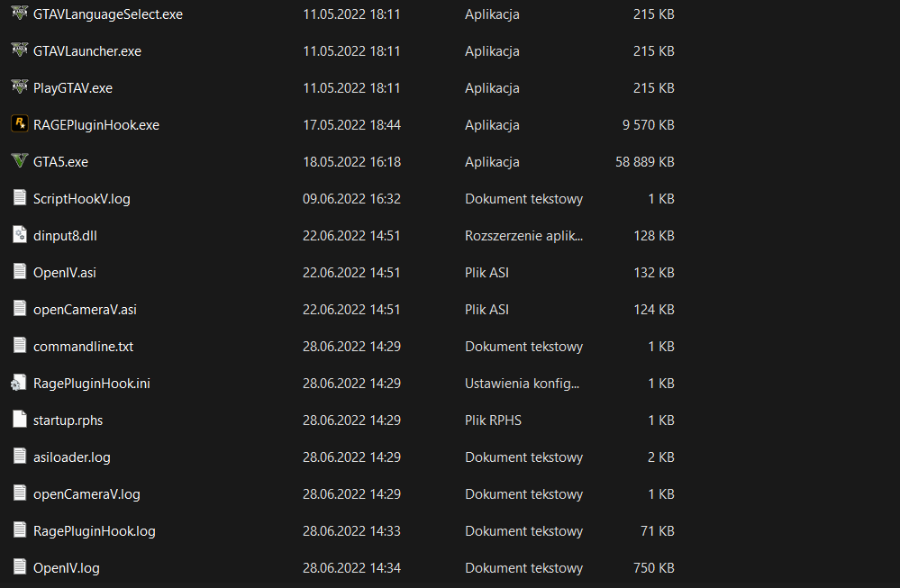Viewport: 900px width, 588px height.
Task: Select the RAGEPluginHook.exe file name
Action: click(x=96, y=125)
